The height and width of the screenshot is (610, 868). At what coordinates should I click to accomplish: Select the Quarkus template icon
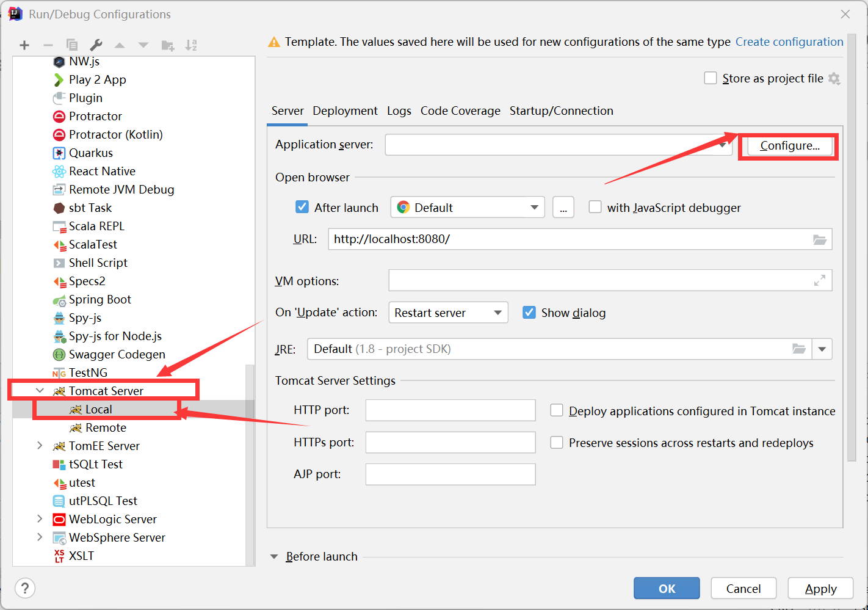pyautogui.click(x=59, y=153)
